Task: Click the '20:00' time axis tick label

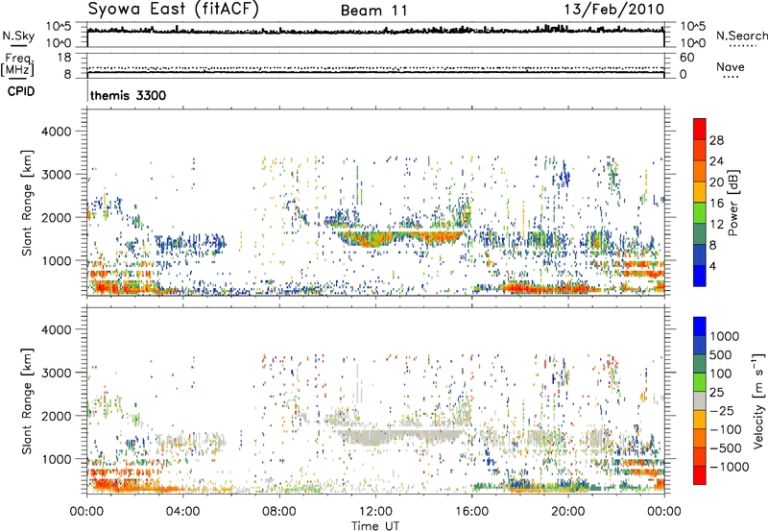Action: tap(568, 512)
